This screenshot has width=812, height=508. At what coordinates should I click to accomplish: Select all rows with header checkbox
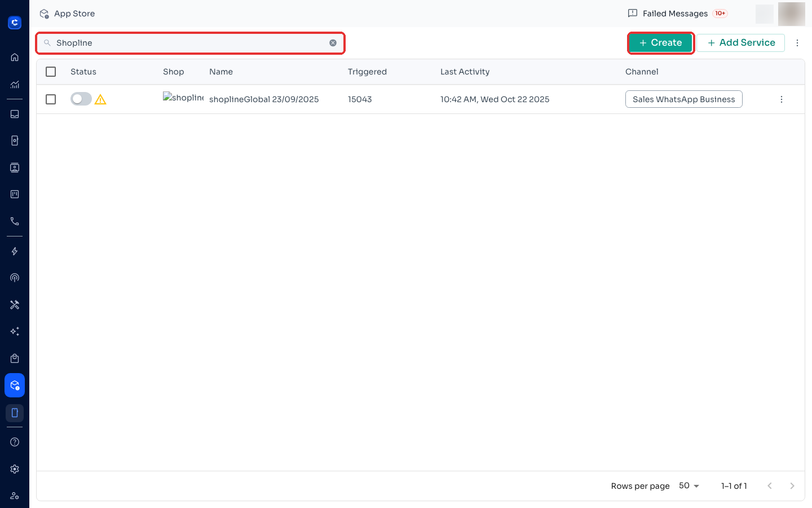[x=51, y=72]
